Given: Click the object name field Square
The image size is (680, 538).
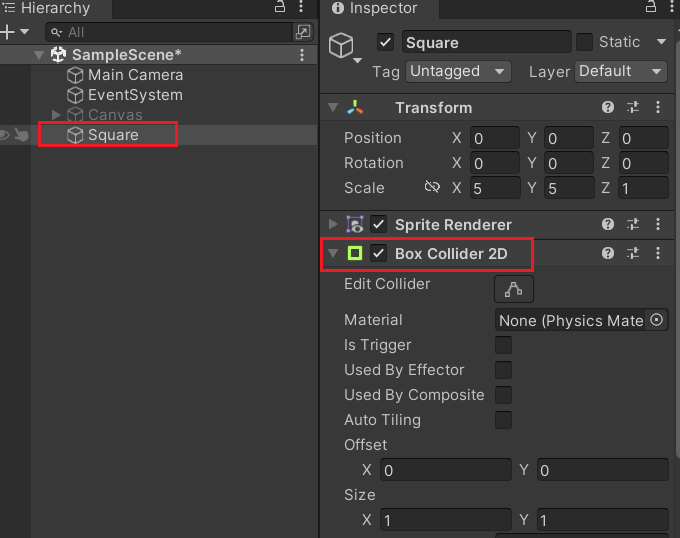Looking at the screenshot, I should click(487, 42).
